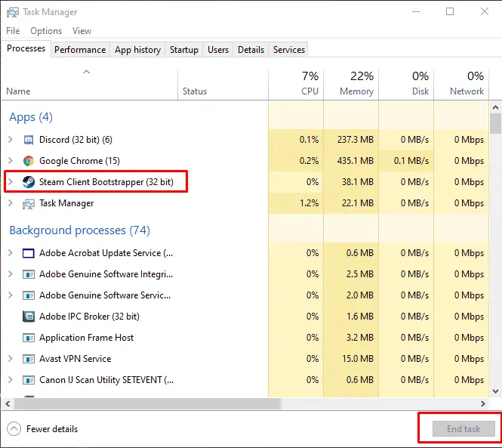Click the Fewer details circle arrow icon

tap(14, 429)
